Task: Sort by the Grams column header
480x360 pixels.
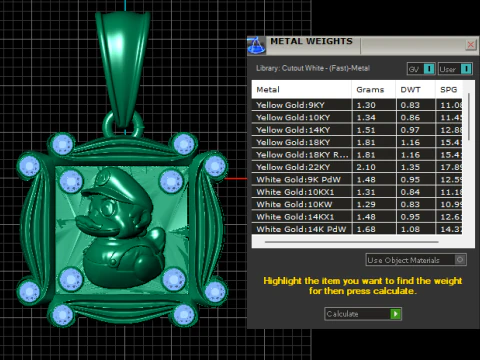Action: pyautogui.click(x=373, y=89)
